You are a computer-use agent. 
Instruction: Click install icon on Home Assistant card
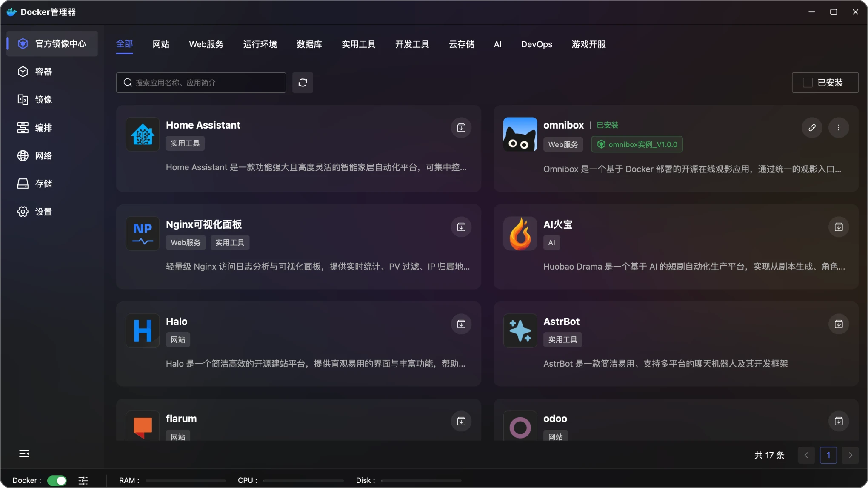[461, 128]
